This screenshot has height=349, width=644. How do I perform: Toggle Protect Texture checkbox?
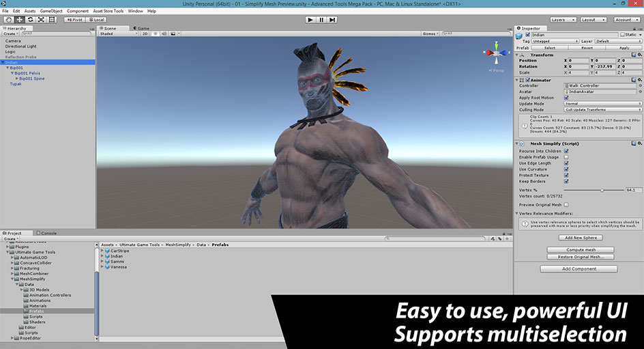coord(566,175)
